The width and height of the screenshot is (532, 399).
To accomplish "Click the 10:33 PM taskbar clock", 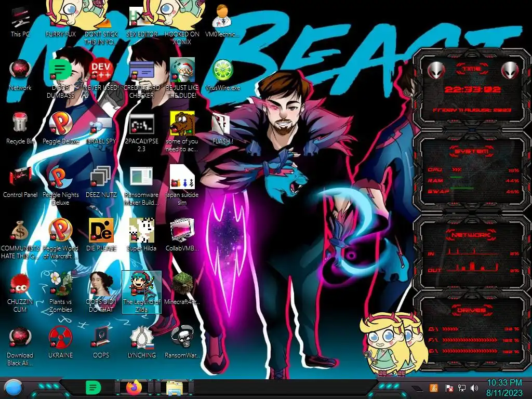I will (504, 388).
